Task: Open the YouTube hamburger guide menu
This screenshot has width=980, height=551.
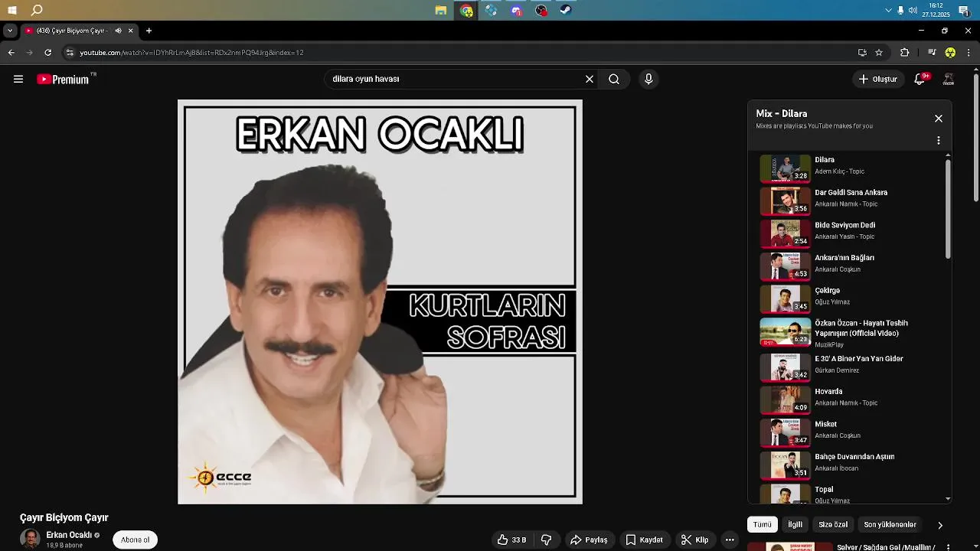Action: pos(18,79)
